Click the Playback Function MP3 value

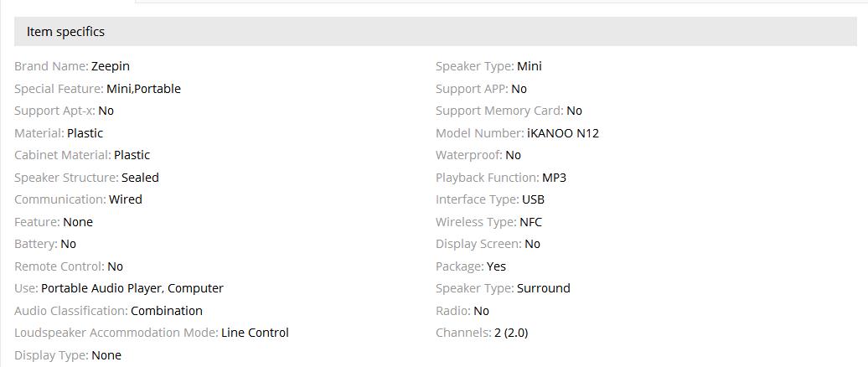tap(554, 178)
